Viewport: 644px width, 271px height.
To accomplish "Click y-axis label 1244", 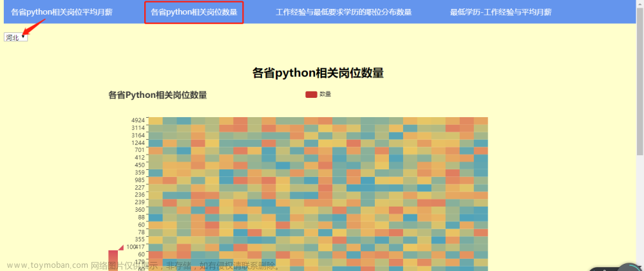I will [138, 142].
